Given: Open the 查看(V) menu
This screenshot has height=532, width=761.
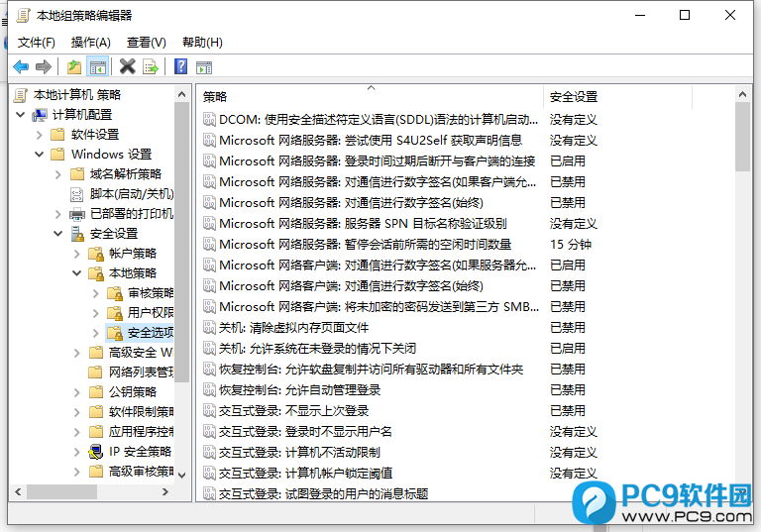Looking at the screenshot, I should click(x=146, y=43).
